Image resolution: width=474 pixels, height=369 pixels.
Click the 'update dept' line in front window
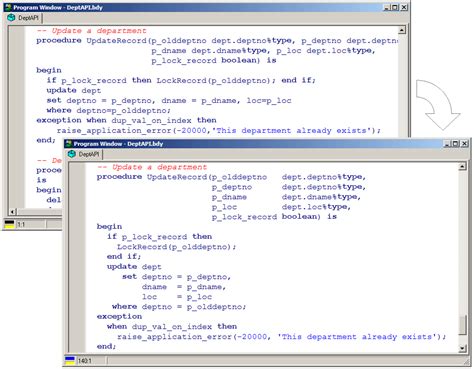pyautogui.click(x=134, y=267)
